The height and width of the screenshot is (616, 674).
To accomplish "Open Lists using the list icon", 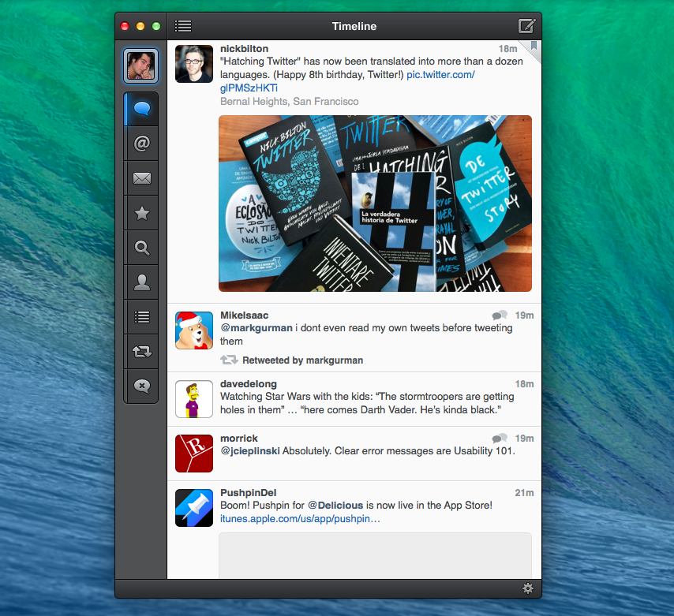I will point(141,316).
